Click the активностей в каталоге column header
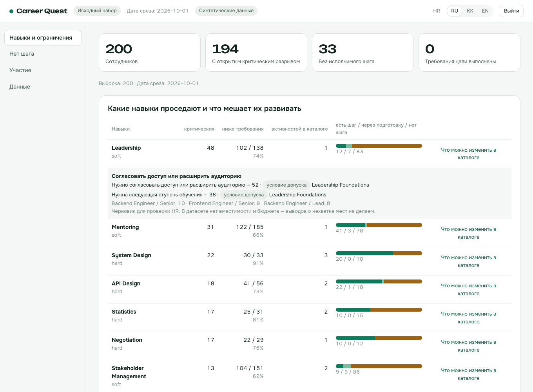This screenshot has width=533, height=392. click(x=299, y=129)
